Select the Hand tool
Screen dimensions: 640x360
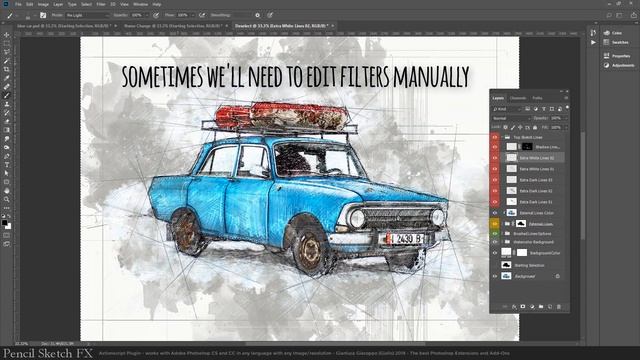pos(7,191)
